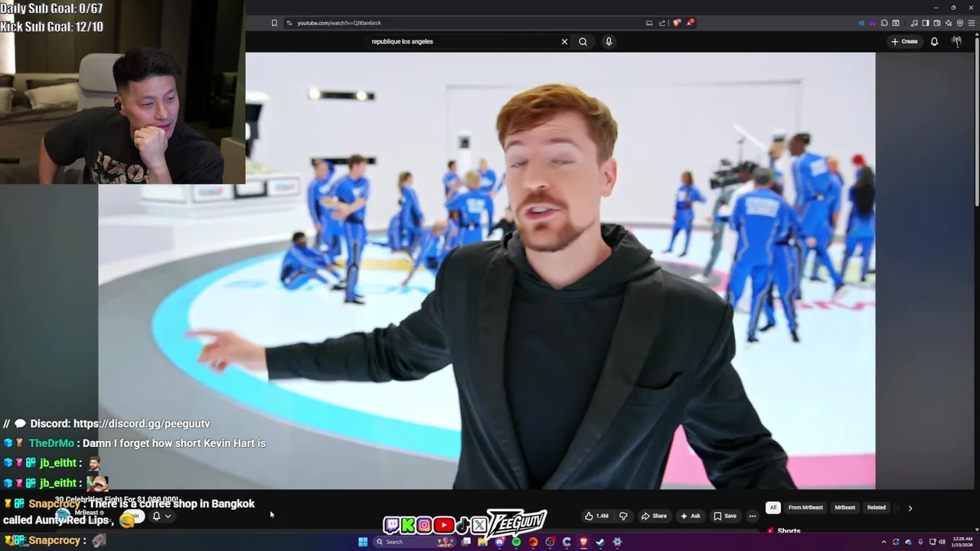Click the Windows taskbar Search box
This screenshot has height=551, width=980.
414,542
